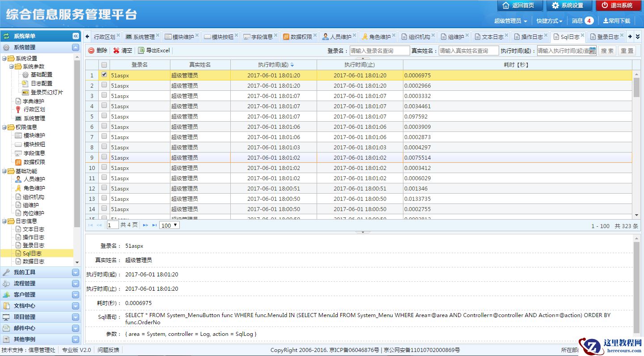Image resolution: width=644 pixels, height=356 pixels.
Task: Click the clear (清空) X icon
Action: click(116, 51)
